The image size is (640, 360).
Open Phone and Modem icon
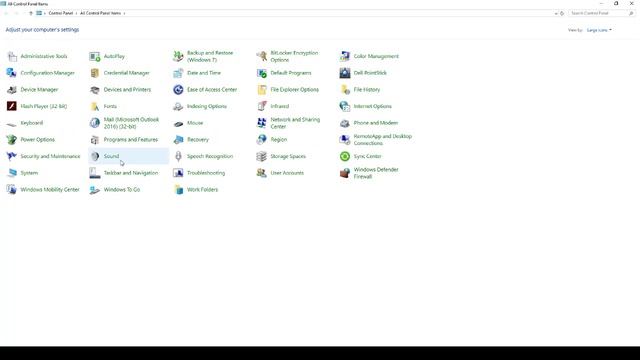pyautogui.click(x=345, y=123)
